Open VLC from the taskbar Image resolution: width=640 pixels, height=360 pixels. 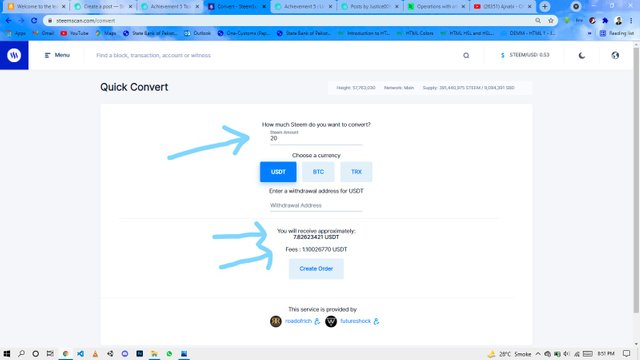(x=95, y=353)
